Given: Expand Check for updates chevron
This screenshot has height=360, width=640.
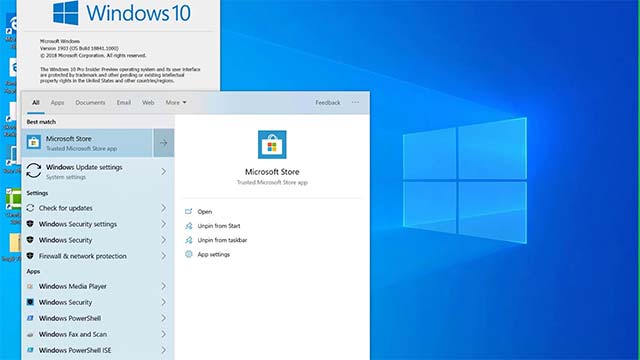Looking at the screenshot, I should click(x=164, y=208).
